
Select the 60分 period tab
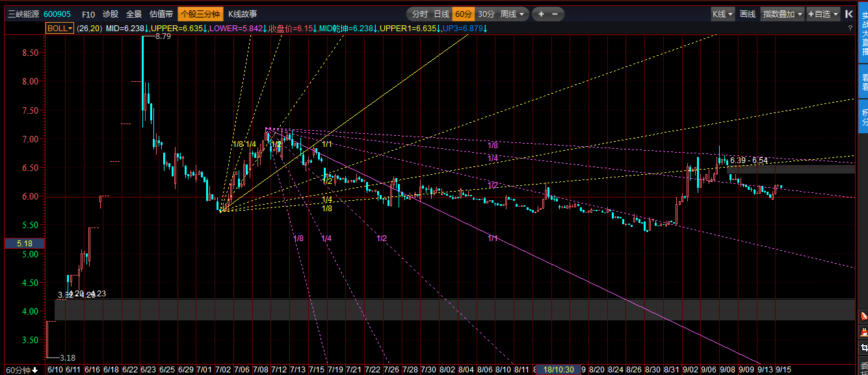click(464, 14)
